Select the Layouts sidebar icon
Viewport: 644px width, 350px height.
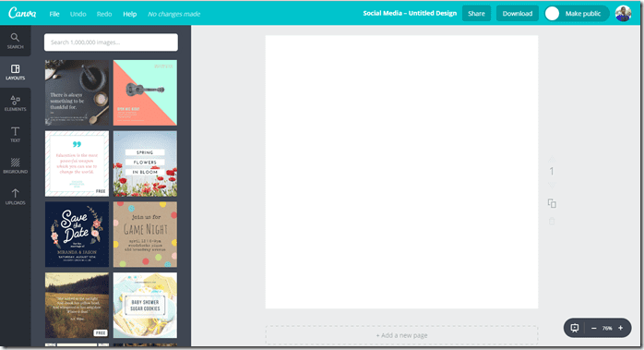[15, 72]
